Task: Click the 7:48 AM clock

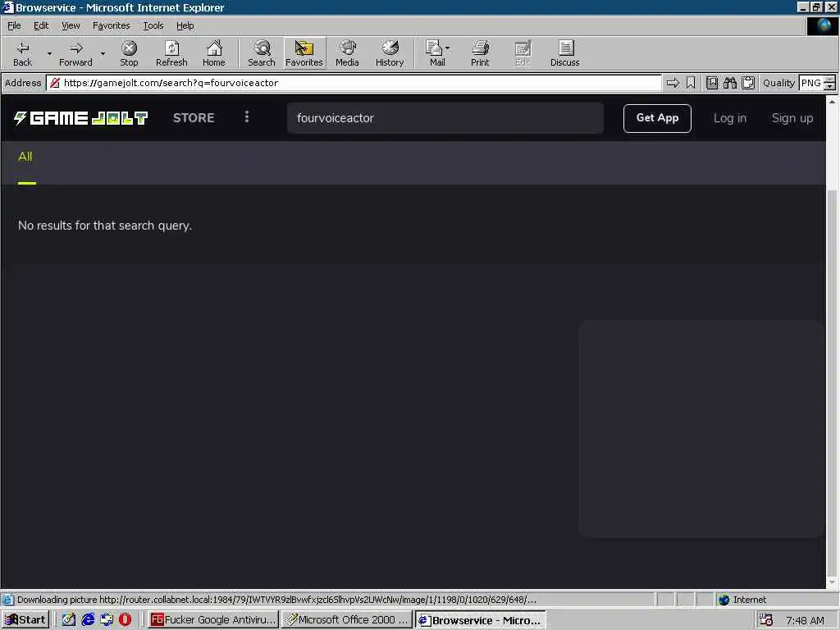Action: [x=806, y=620]
